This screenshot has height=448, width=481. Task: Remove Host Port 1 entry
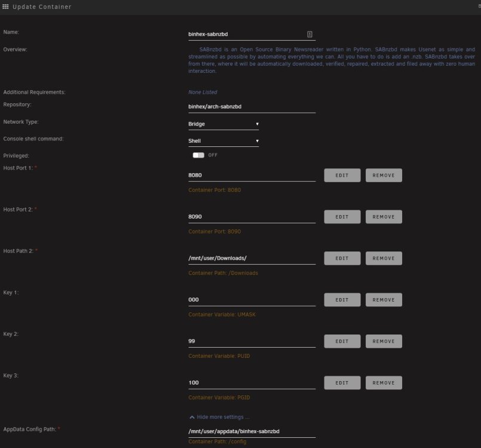pyautogui.click(x=384, y=176)
